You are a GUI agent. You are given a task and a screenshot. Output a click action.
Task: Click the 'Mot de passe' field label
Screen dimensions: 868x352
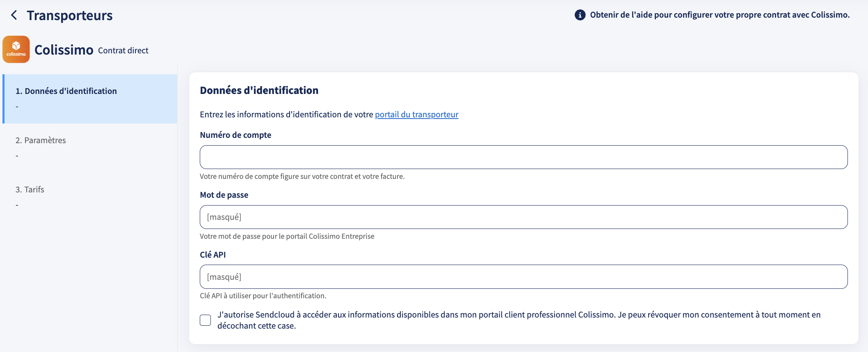tap(224, 195)
